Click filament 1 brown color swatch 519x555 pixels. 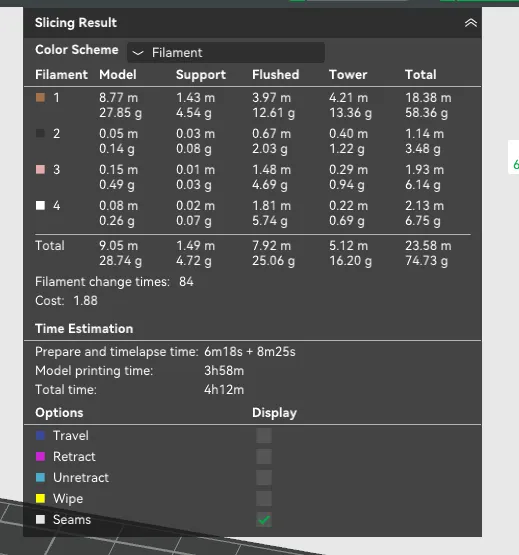(40, 97)
